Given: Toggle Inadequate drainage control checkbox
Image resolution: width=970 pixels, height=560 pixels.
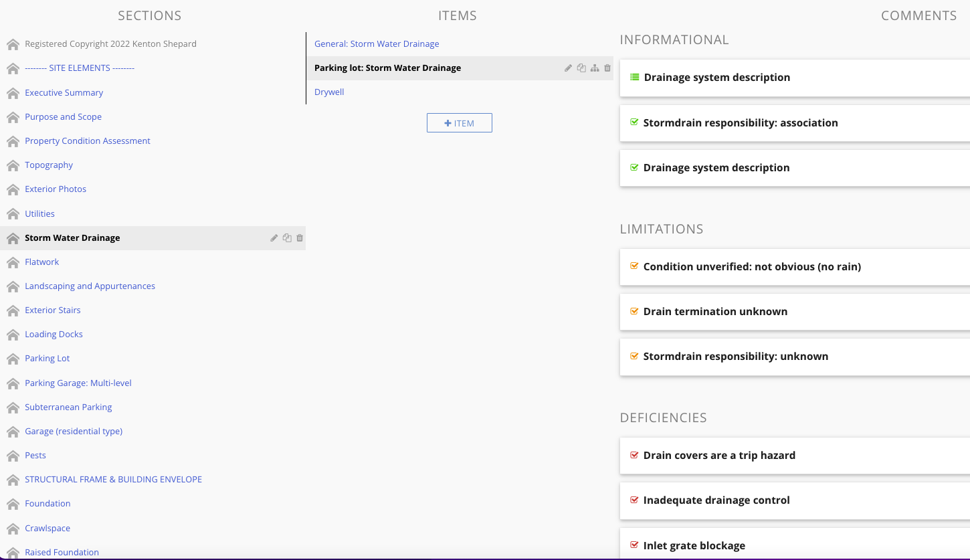Looking at the screenshot, I should [x=635, y=500].
